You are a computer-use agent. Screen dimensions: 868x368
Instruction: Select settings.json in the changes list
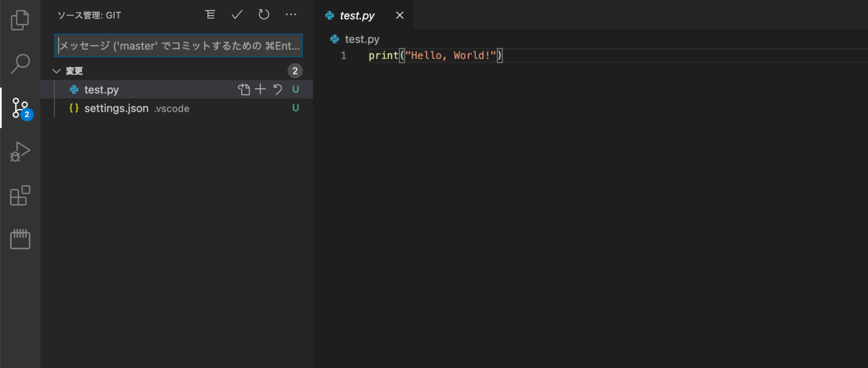(176, 108)
